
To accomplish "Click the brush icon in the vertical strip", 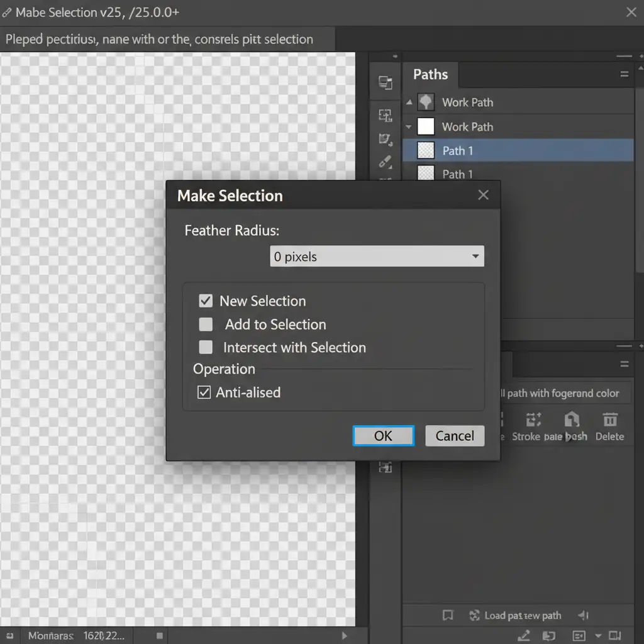I will click(x=385, y=162).
